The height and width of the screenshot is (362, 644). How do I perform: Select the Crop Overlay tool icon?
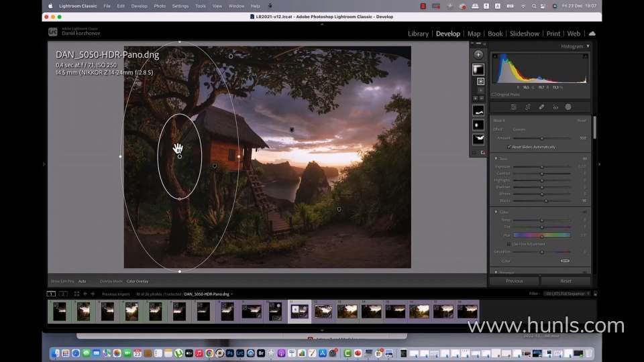527,107
